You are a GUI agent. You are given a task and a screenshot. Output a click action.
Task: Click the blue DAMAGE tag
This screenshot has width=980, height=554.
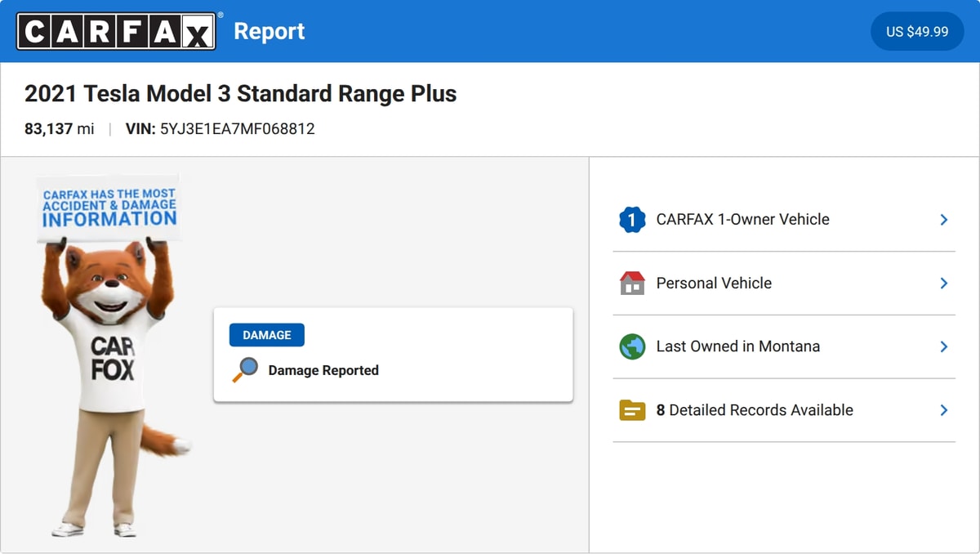(267, 335)
